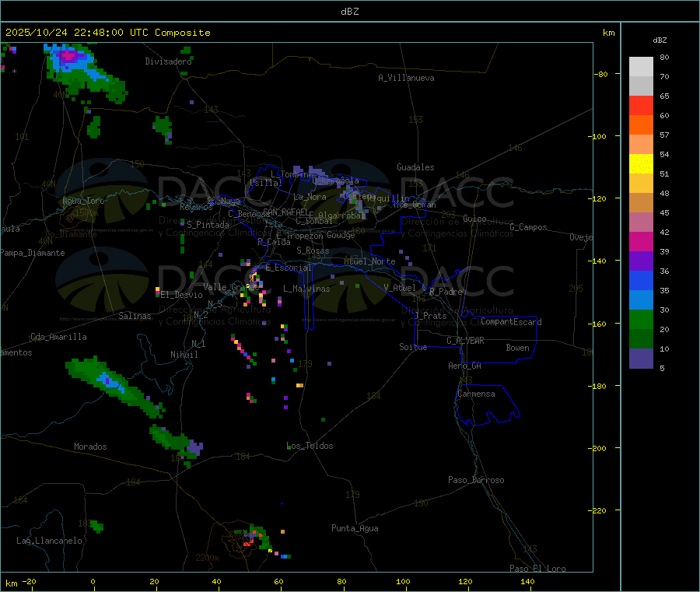This screenshot has width=700, height=592.
Task: Click the R_Padre place label
Action: click(x=446, y=292)
